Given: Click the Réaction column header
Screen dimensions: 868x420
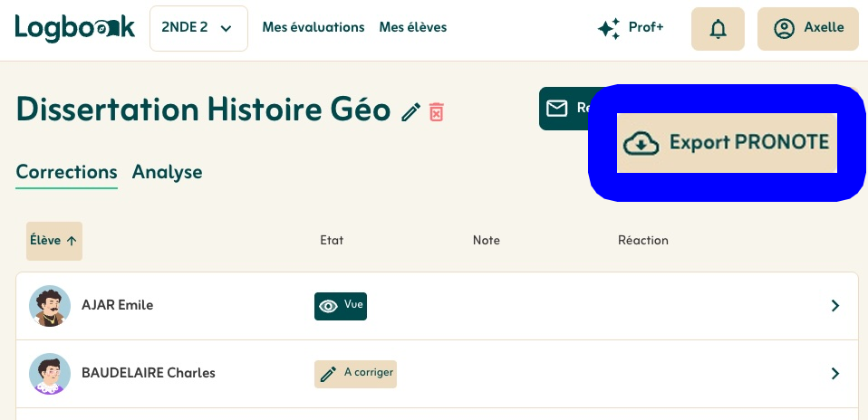Looking at the screenshot, I should 642,240.
